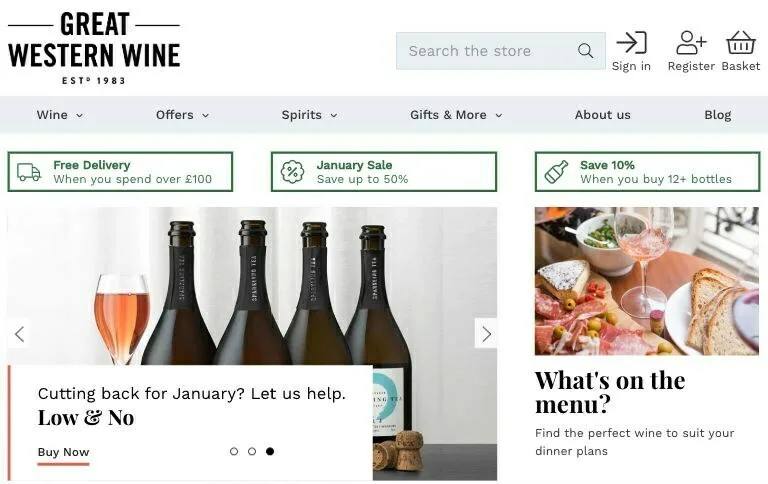The image size is (768, 484).
Task: Open the Spirits dropdown menu
Action: [309, 115]
